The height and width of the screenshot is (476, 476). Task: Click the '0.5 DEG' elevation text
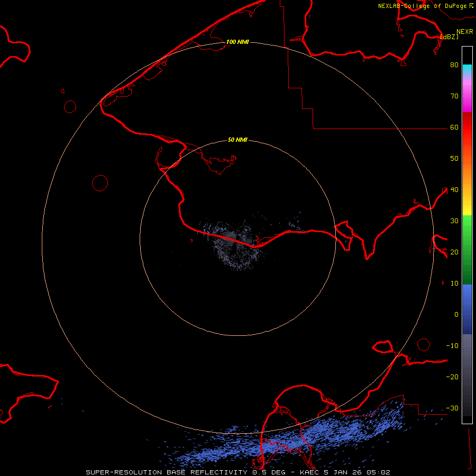[269, 472]
